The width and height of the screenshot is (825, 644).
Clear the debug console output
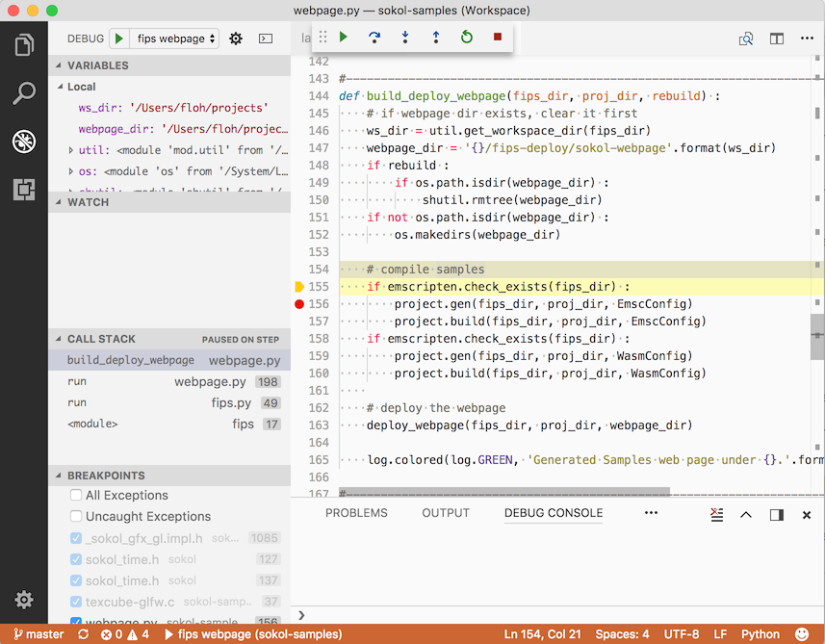pyautogui.click(x=716, y=515)
